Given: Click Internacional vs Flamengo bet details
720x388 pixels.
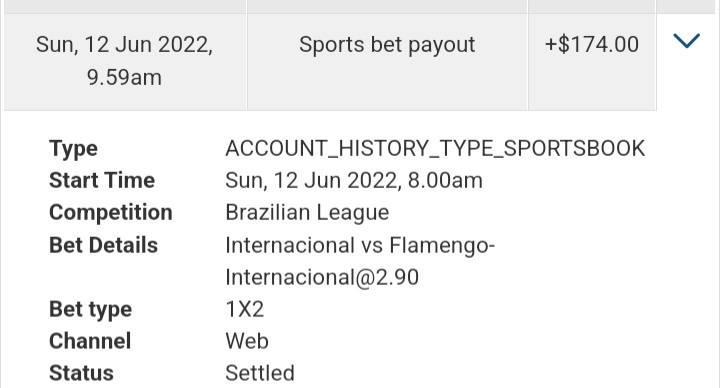Looking at the screenshot, I should click(360, 245).
